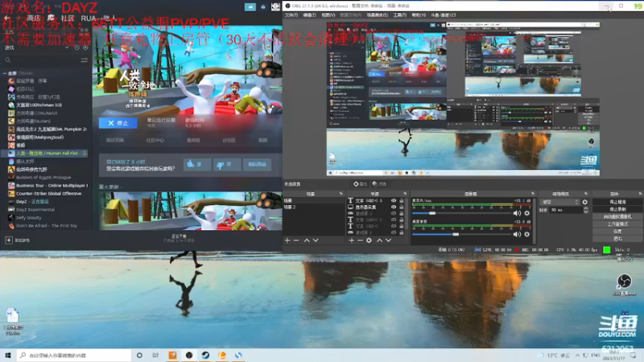Image resolution: width=644 pixels, height=362 pixels.
Task: Recommend the game with thumbs-up 是 button
Action: [196, 165]
